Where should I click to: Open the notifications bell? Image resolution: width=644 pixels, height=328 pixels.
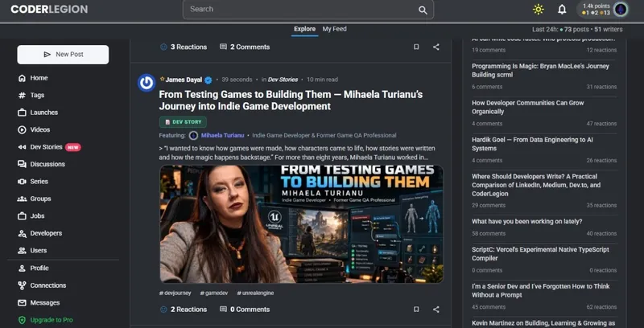click(x=562, y=10)
